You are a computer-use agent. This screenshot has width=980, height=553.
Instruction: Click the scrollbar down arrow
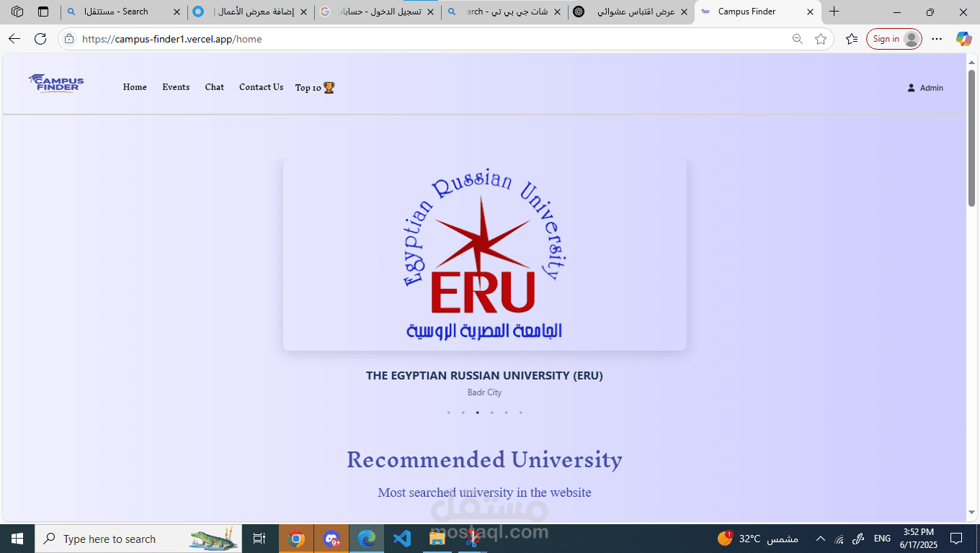(x=971, y=513)
